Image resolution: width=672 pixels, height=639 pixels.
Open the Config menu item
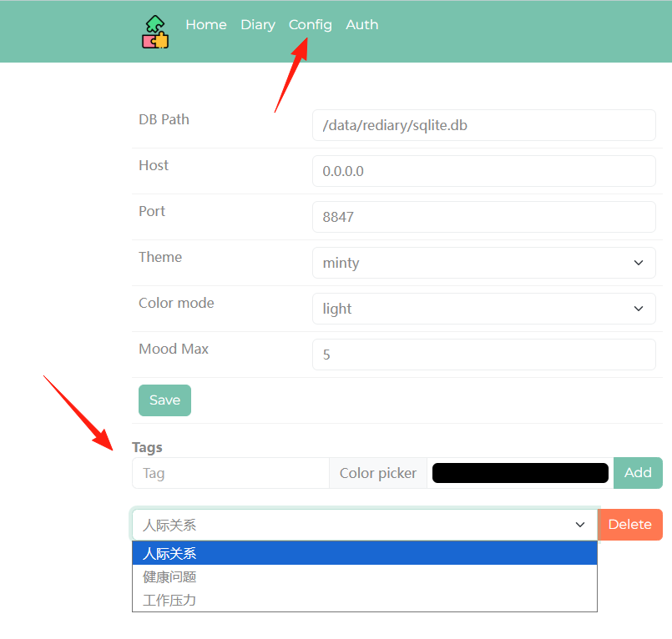pyautogui.click(x=310, y=25)
